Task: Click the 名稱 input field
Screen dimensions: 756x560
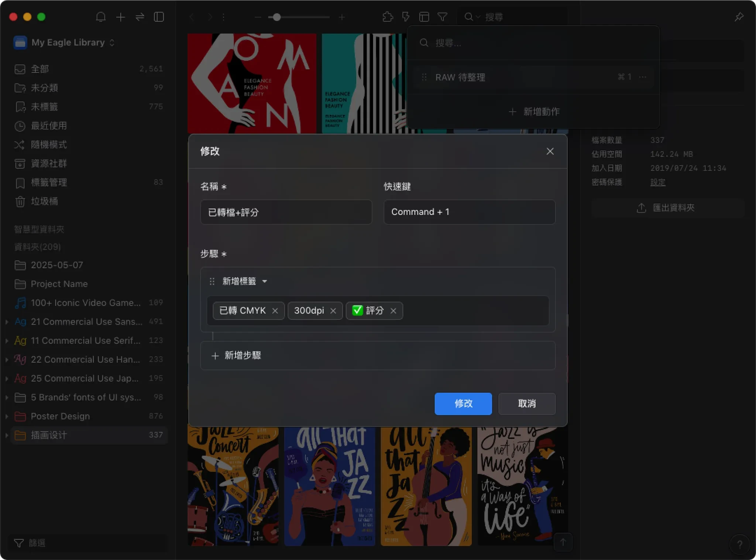Action: pyautogui.click(x=286, y=212)
